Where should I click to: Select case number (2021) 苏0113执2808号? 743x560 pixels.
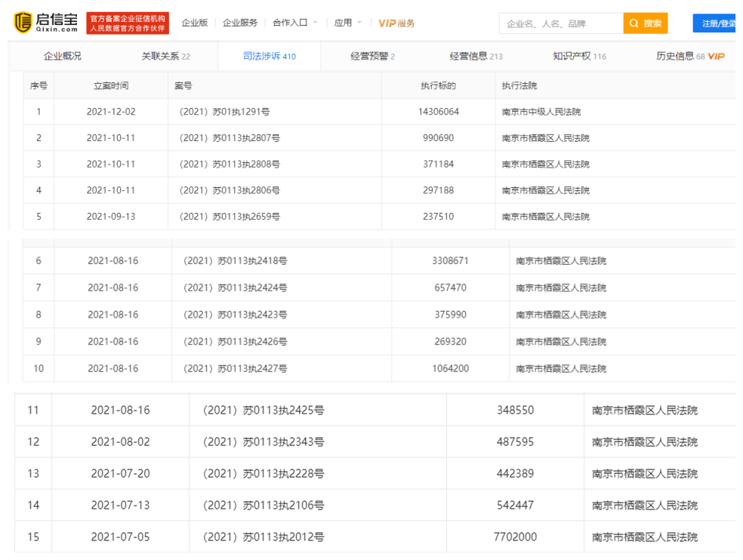pos(230,164)
